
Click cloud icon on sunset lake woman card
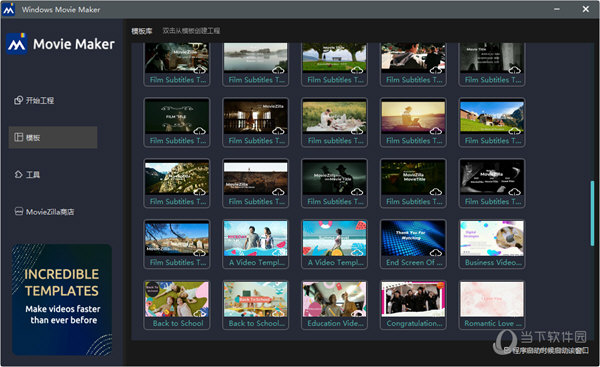435,131
